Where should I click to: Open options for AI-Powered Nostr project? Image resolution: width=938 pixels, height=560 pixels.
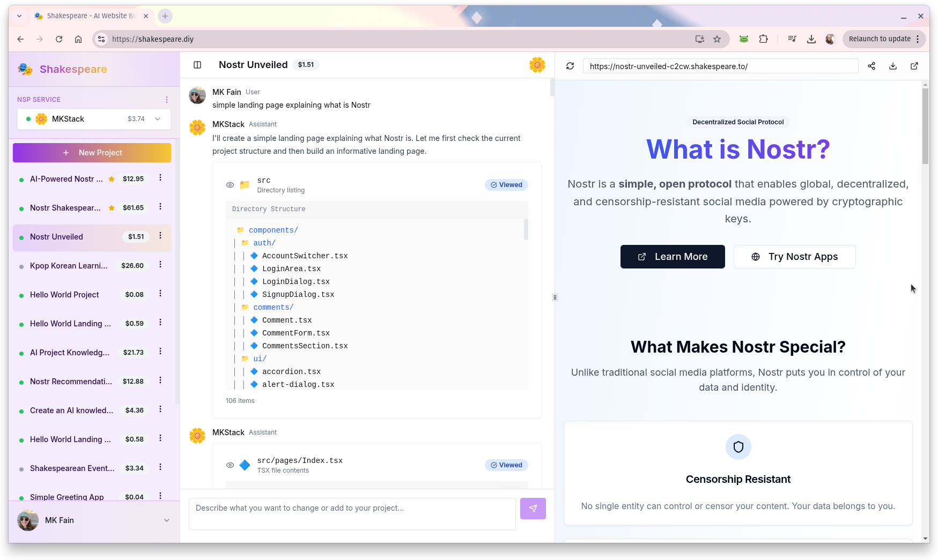pyautogui.click(x=160, y=178)
